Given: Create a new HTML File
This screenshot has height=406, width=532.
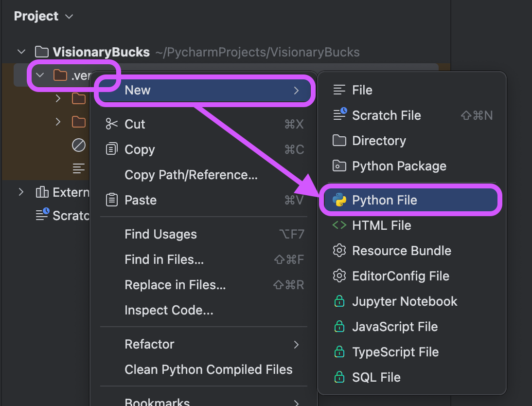Looking at the screenshot, I should pyautogui.click(x=381, y=225).
